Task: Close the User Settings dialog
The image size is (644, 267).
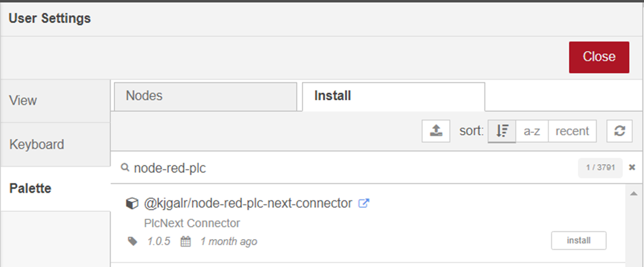Action: [599, 57]
